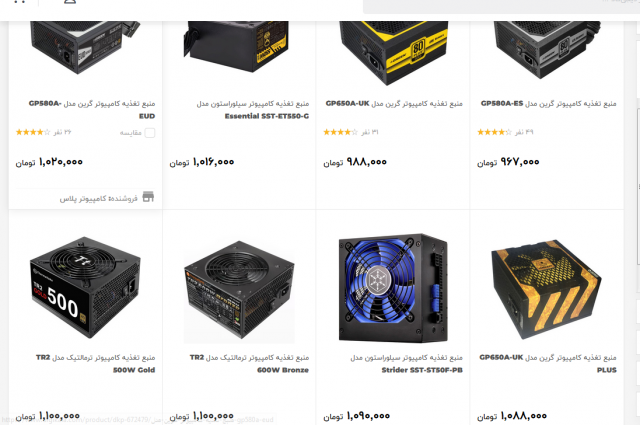This screenshot has width=640, height=425.
Task: Open the GP650A-UK yellow PSU image
Action: click(393, 51)
